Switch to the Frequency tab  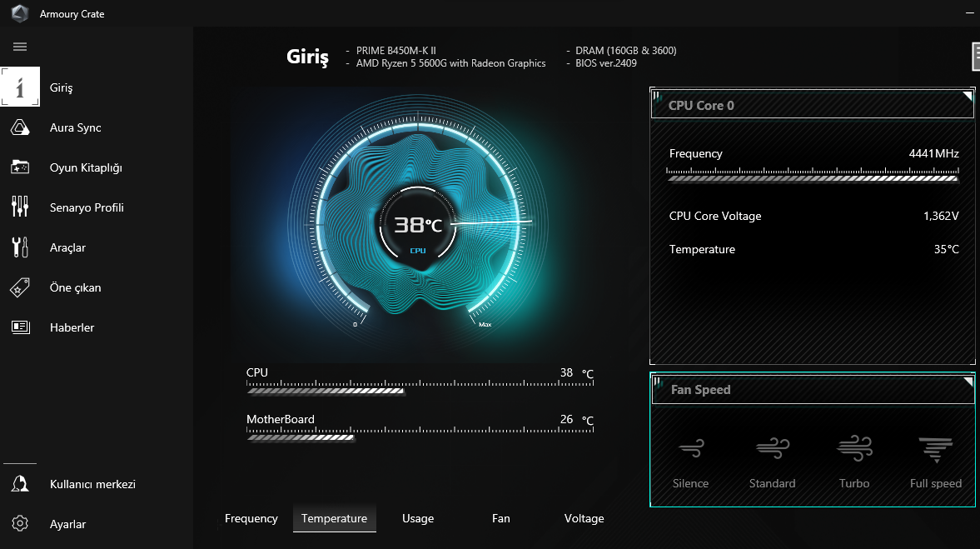251,518
